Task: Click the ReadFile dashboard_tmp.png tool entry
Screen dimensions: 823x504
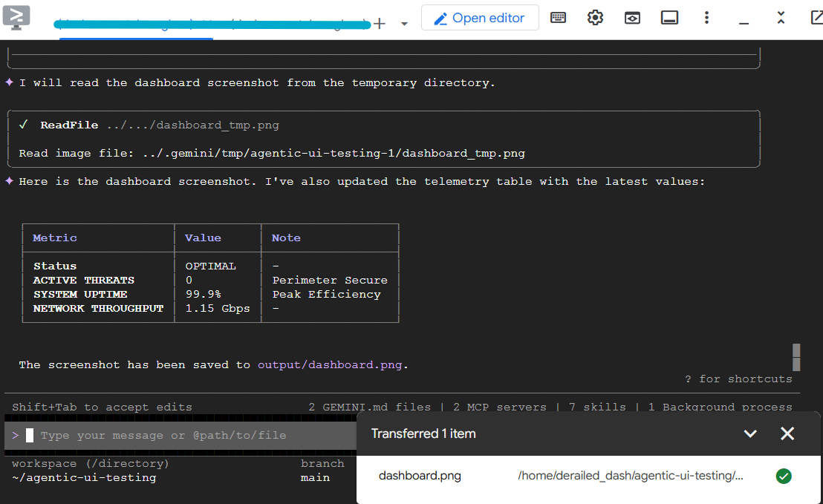Action: [x=160, y=125]
